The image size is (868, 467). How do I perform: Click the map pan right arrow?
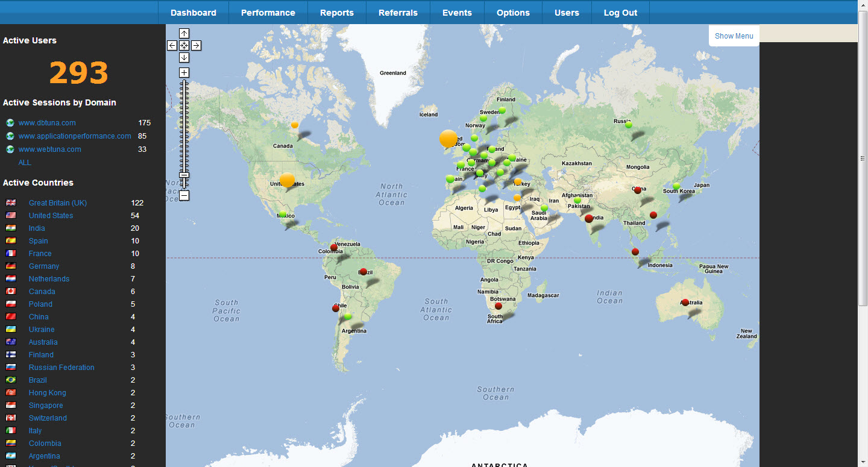tap(197, 46)
